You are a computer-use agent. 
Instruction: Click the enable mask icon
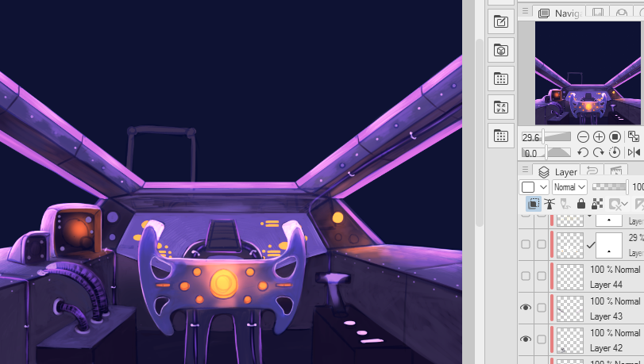[615, 204]
